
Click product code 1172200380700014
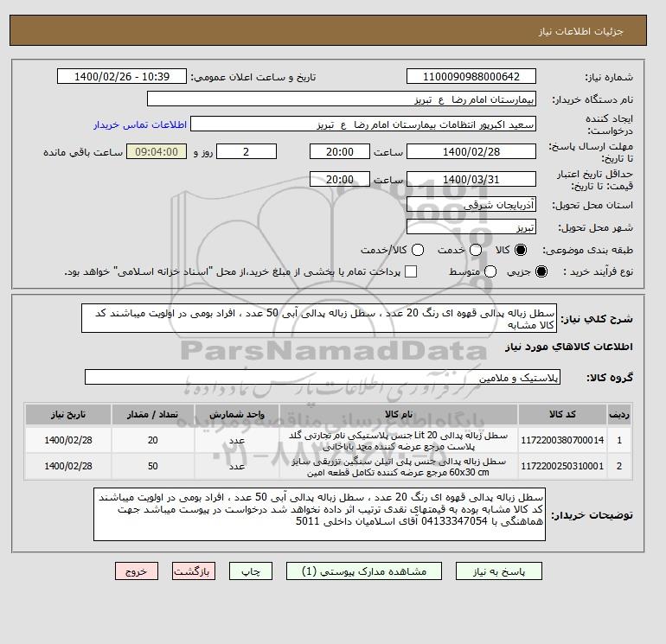coord(562,440)
